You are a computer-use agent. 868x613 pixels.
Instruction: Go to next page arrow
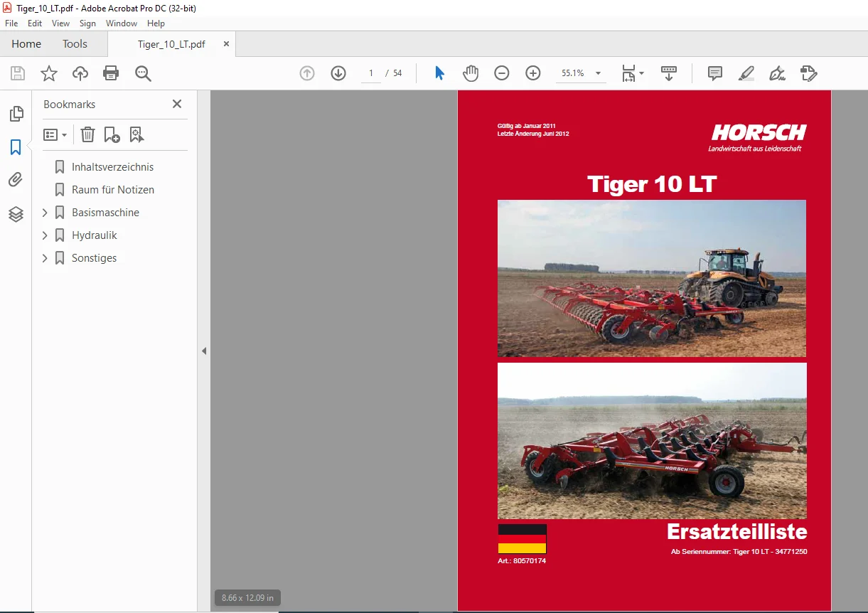pos(338,73)
